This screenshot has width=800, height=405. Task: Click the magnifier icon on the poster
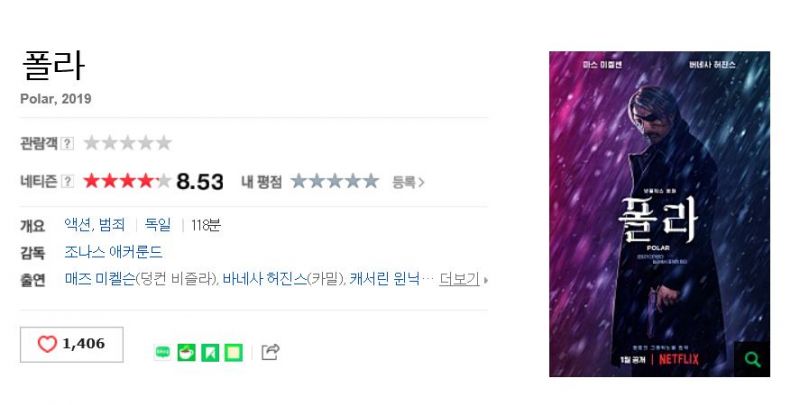[752, 359]
